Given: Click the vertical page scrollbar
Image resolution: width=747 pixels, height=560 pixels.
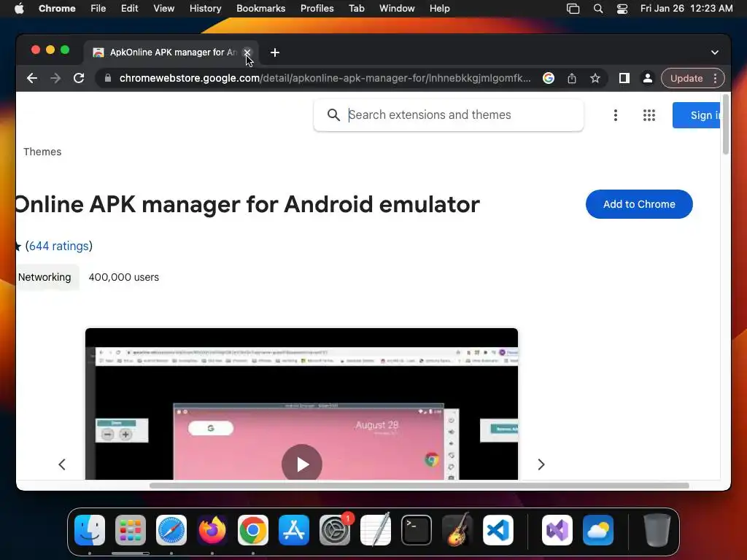Looking at the screenshot, I should coord(726,124).
